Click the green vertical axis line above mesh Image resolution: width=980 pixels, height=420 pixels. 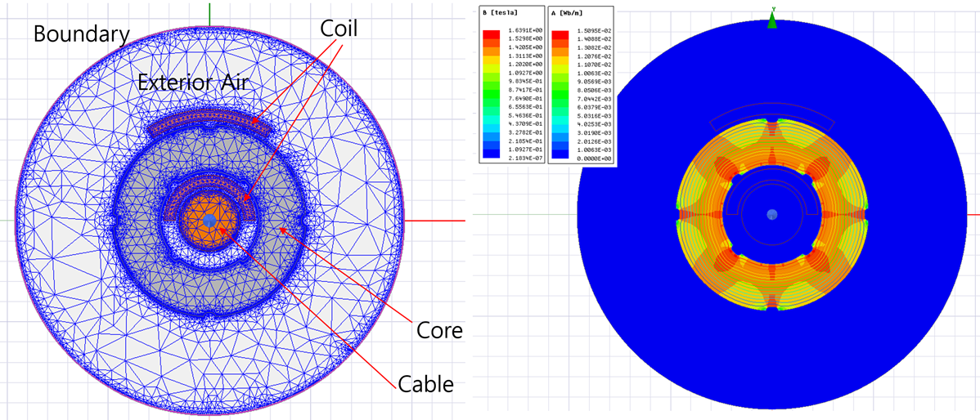[x=210, y=12]
